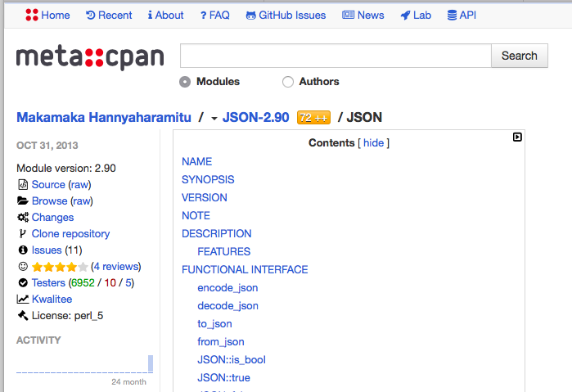Open the JSON-2.90 release link
This screenshot has width=572, height=392.
255,117
